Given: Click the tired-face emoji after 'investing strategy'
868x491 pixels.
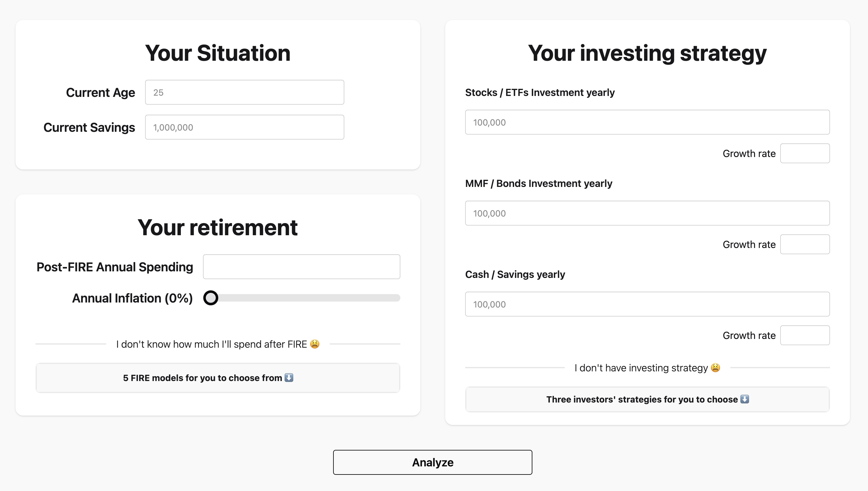Looking at the screenshot, I should tap(715, 368).
